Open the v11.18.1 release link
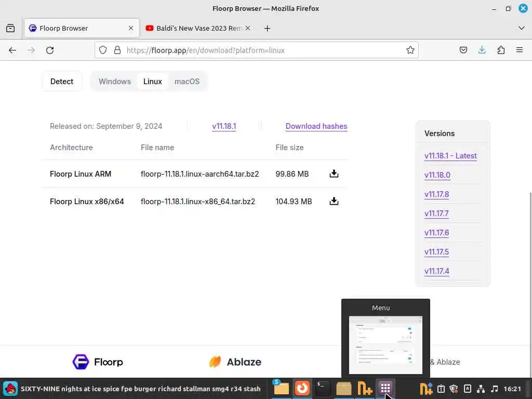This screenshot has width=532, height=399. point(224,126)
